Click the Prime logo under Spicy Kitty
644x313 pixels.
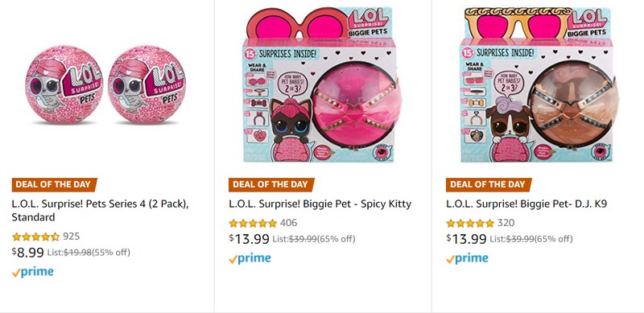250,259
